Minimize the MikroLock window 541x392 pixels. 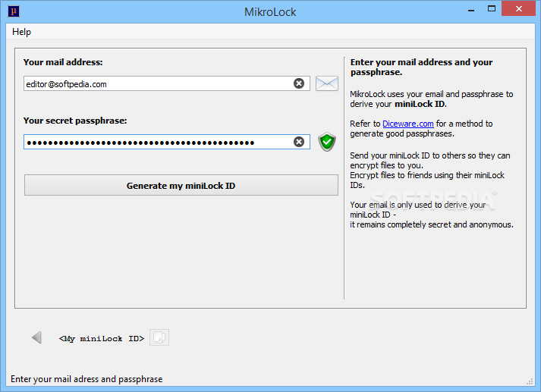471,9
